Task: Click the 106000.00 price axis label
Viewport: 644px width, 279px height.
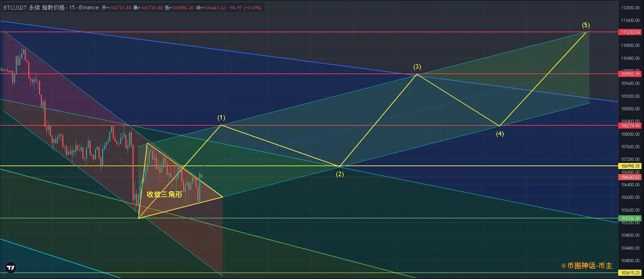Action: [630, 197]
